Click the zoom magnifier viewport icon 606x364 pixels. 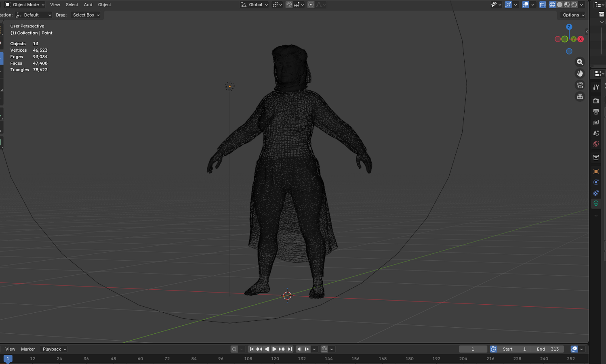tap(580, 62)
